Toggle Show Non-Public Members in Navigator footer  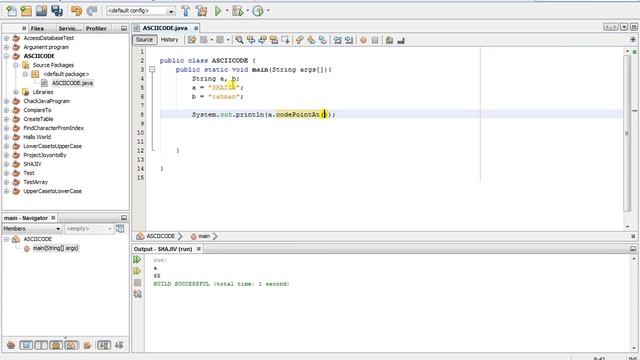[x=56, y=345]
